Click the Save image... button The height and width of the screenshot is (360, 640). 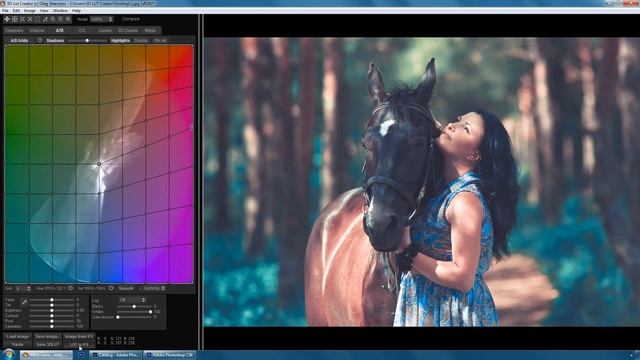coord(47,337)
